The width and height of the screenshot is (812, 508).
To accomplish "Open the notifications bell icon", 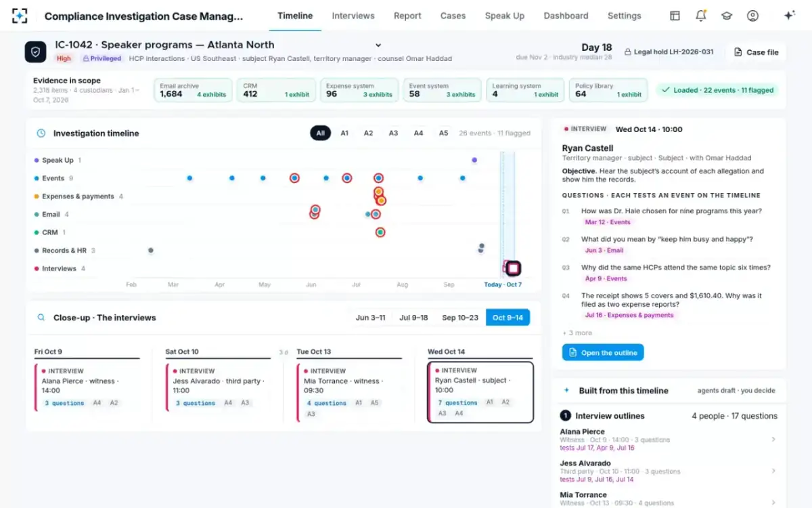I will tap(700, 16).
